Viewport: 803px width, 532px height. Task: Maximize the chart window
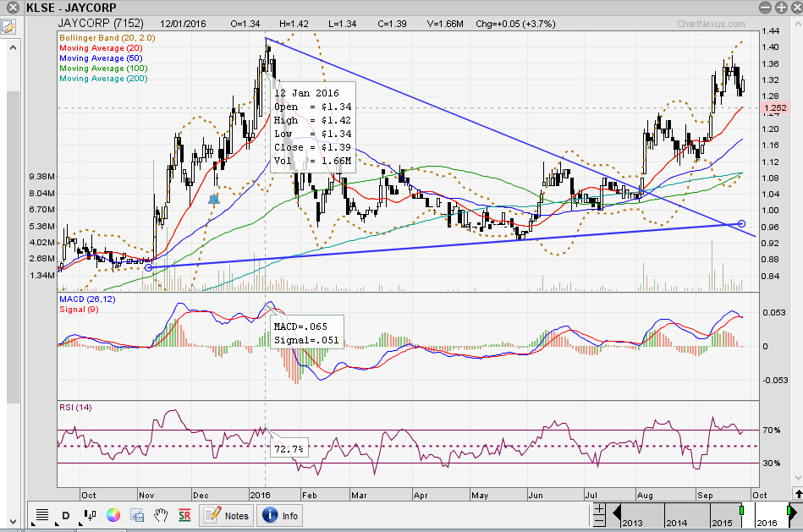[x=781, y=8]
